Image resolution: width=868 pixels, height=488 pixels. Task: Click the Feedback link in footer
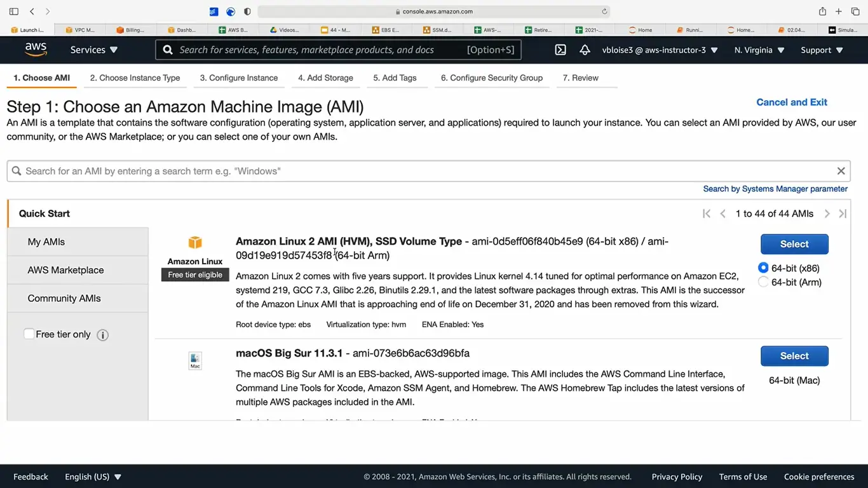coord(31,477)
